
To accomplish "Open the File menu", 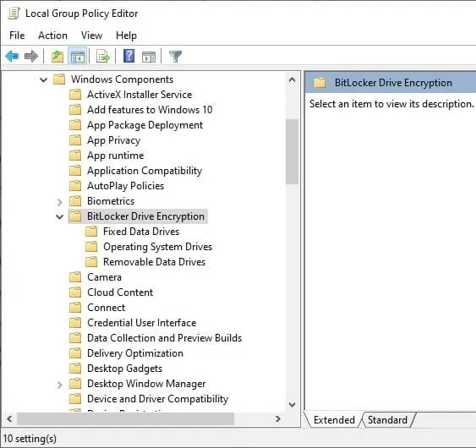I will pyautogui.click(x=17, y=36).
